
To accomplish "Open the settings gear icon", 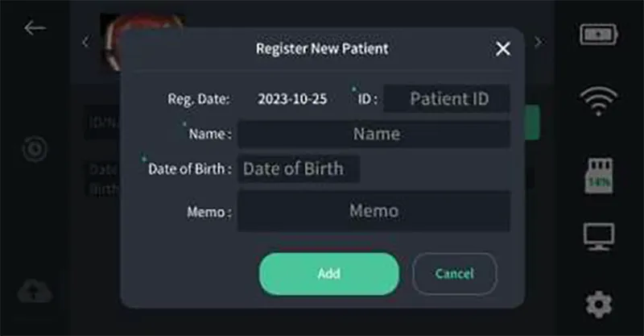I will coord(598,304).
